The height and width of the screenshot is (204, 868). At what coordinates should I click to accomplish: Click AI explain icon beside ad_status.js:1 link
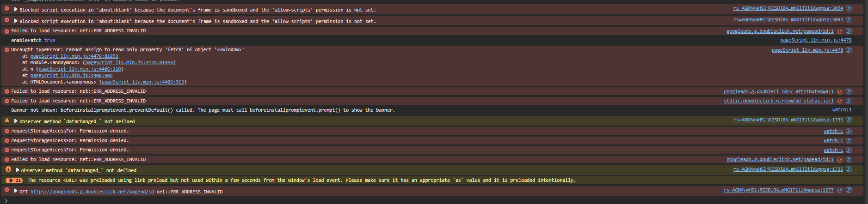point(849,101)
